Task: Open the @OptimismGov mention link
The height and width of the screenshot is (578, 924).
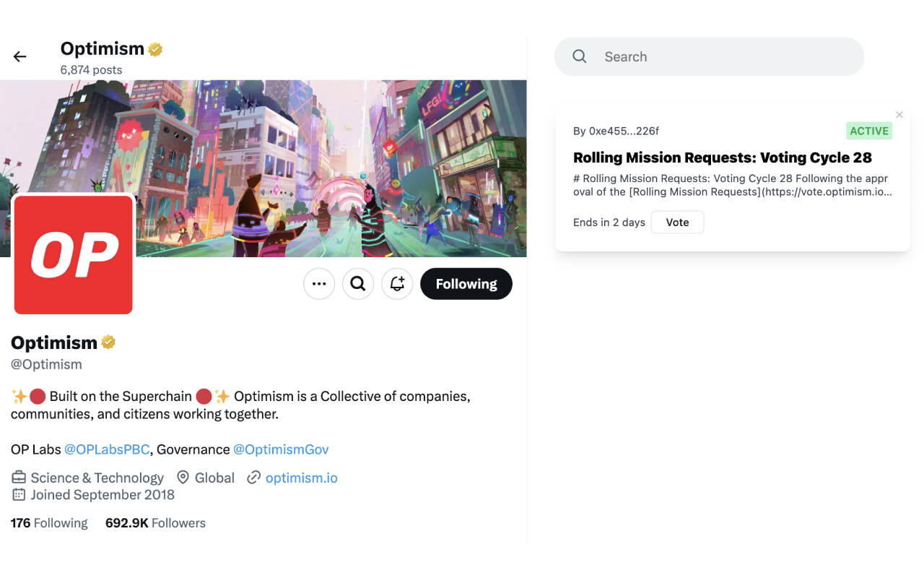Action: [x=281, y=449]
